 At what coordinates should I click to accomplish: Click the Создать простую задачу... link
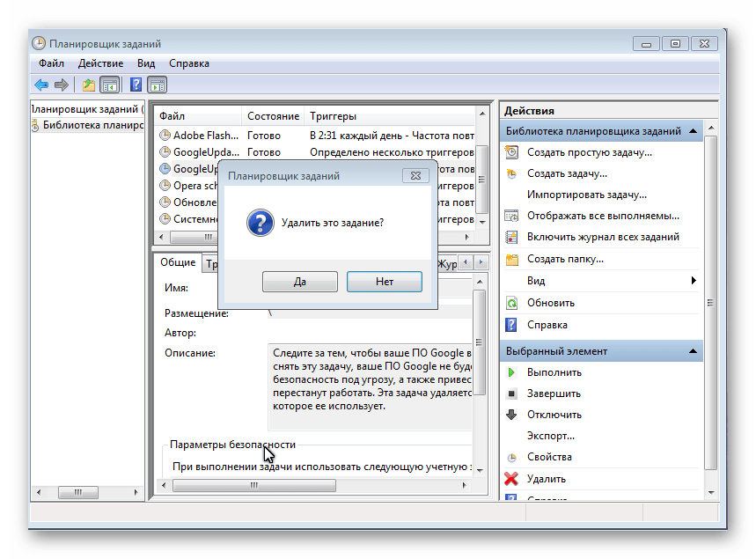[x=589, y=152]
